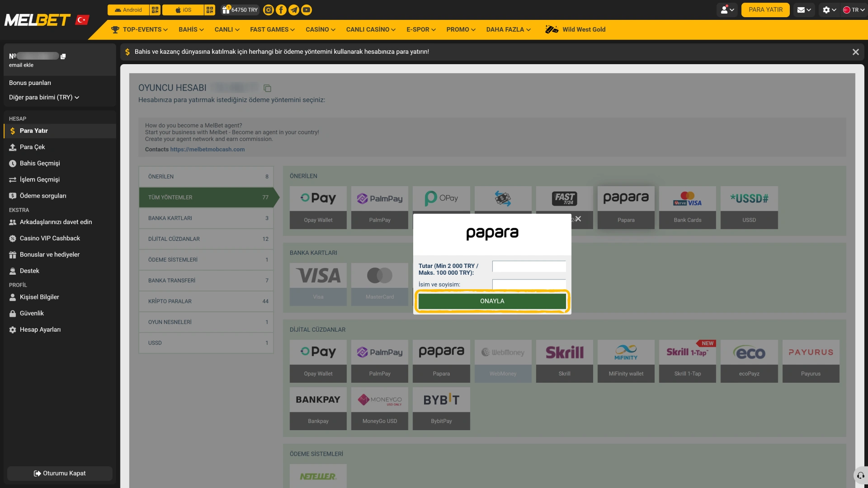This screenshot has height=488, width=868.
Task: Select the Papara tile in ÖNERİLEN
Action: tap(626, 208)
